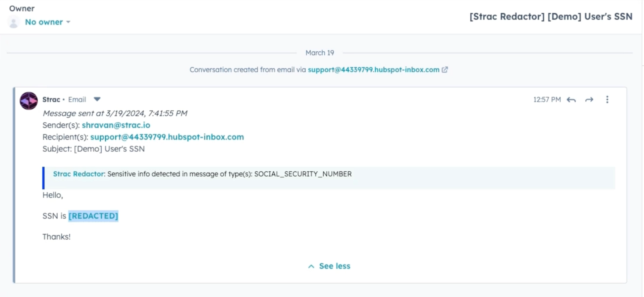Click the Message sent at 3/19/2024 text

coord(115,113)
